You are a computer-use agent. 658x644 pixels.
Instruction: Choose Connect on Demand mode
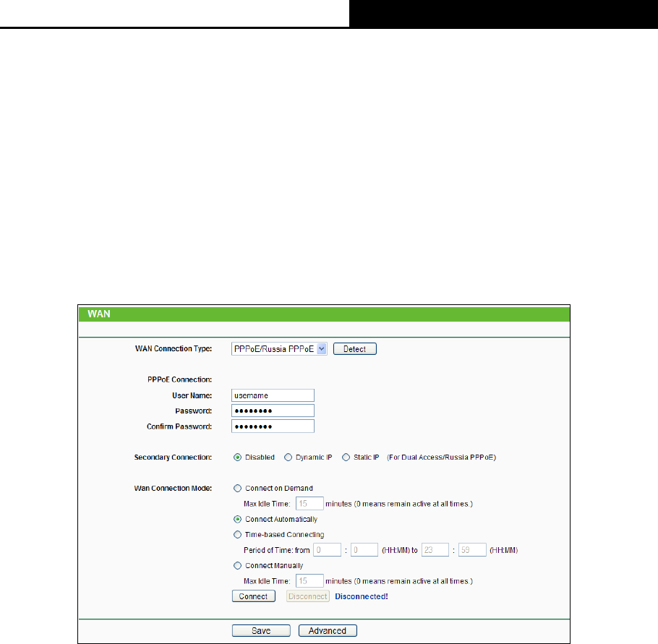tap(237, 489)
